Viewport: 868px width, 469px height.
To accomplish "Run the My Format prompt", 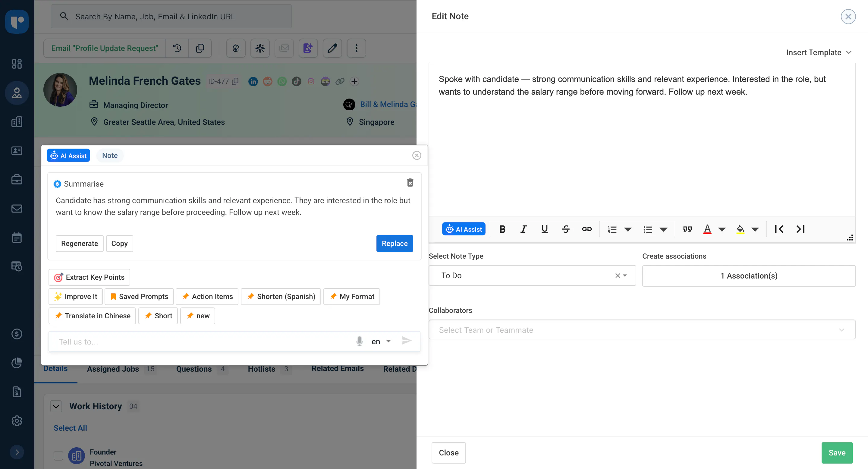I will (352, 297).
